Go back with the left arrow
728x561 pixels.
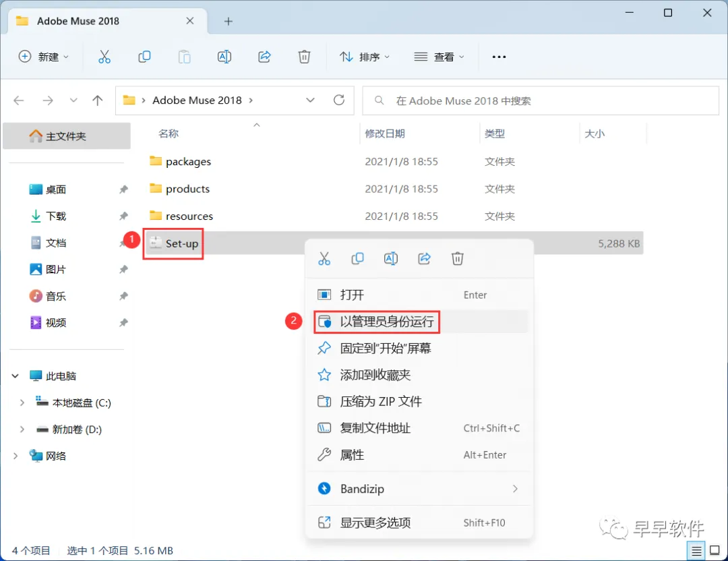pyautogui.click(x=19, y=100)
